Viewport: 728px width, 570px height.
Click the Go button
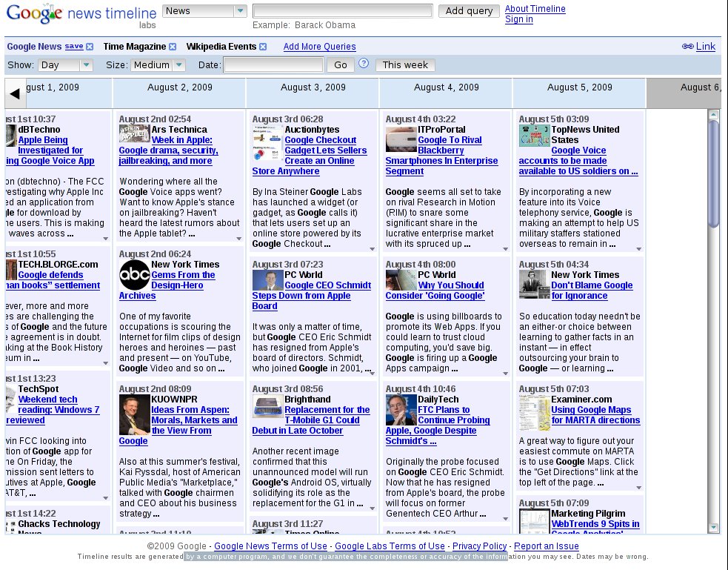[341, 65]
